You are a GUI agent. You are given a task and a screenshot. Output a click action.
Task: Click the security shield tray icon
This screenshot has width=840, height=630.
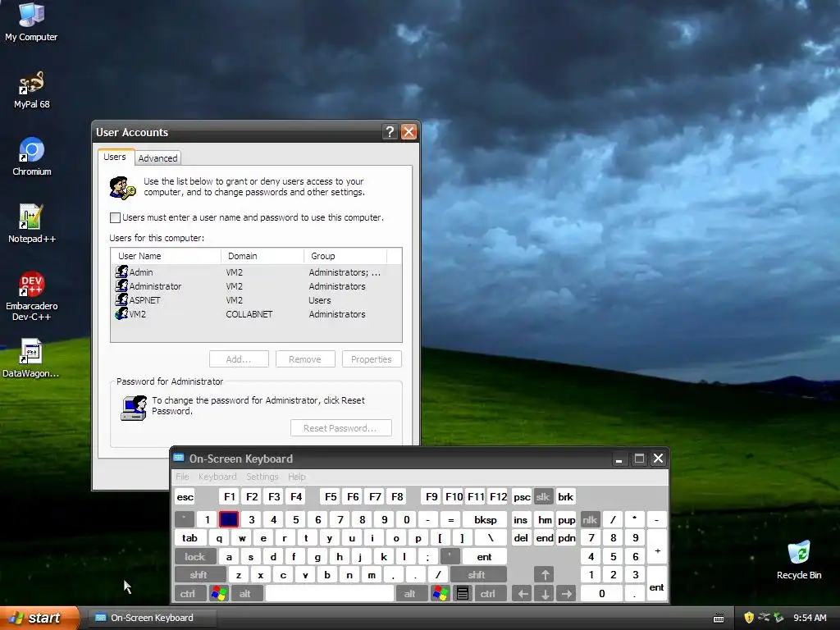749,618
